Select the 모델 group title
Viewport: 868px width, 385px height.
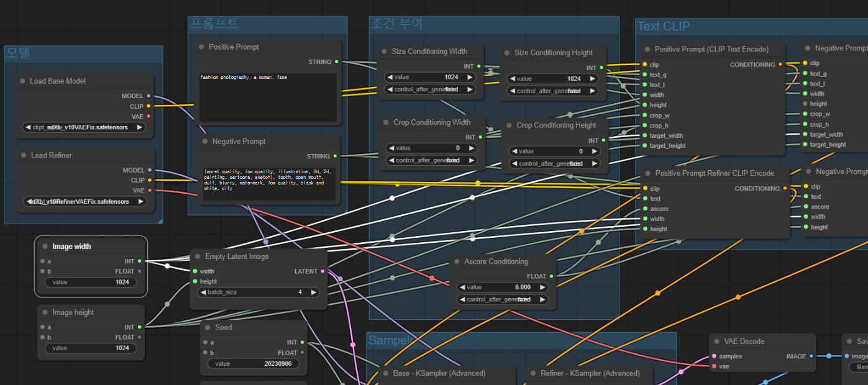click(18, 53)
